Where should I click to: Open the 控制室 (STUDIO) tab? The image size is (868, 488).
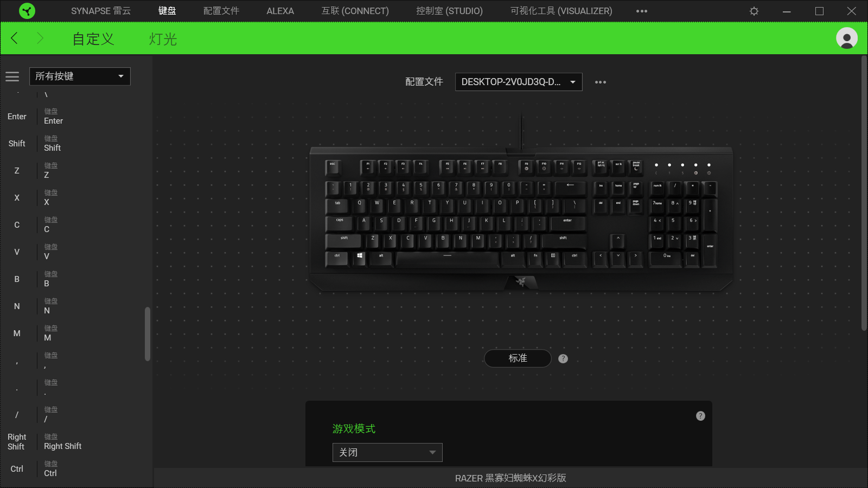coord(449,11)
